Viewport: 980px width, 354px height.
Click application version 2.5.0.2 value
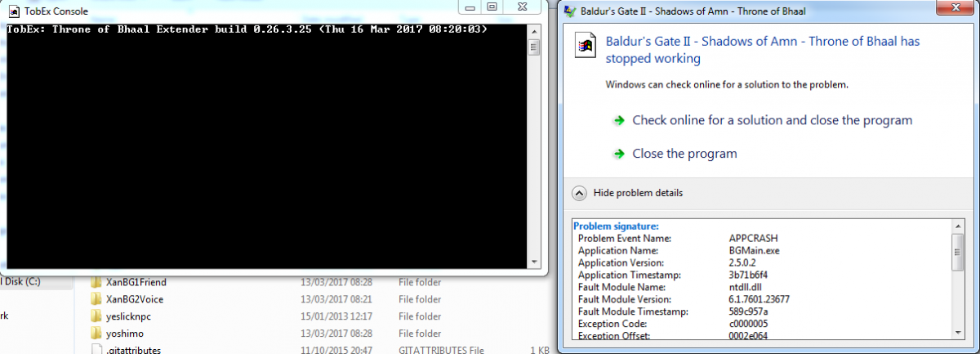tap(745, 263)
